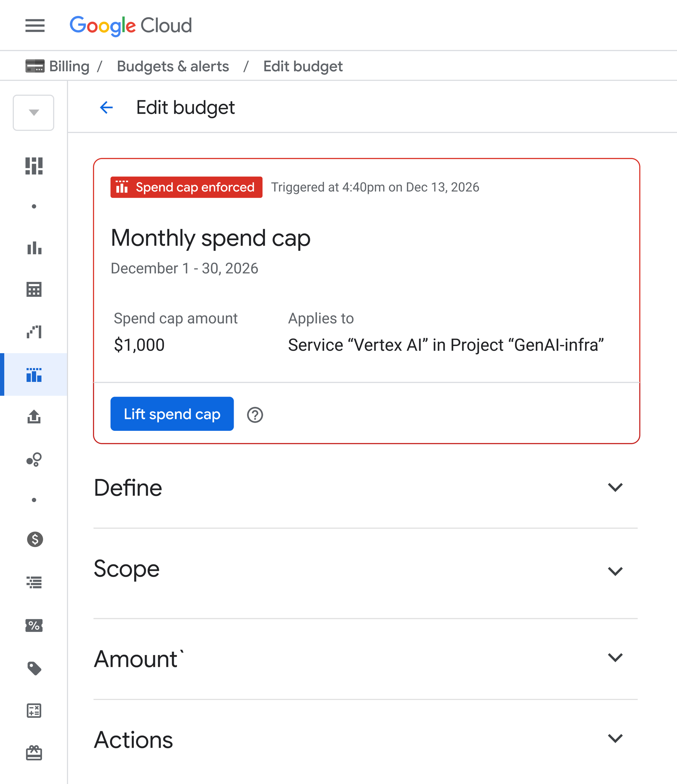
Task: Select the $1,000 spend cap amount
Action: (139, 345)
